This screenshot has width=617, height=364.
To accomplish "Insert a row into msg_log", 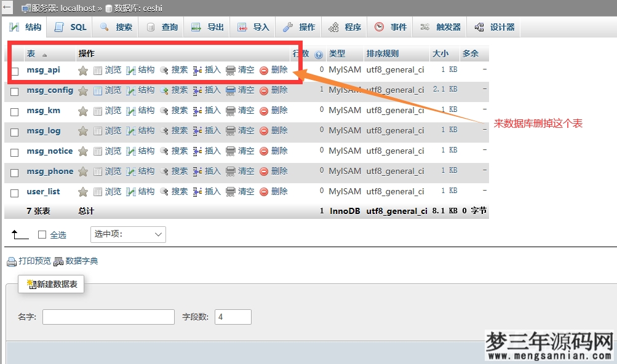I will point(212,130).
